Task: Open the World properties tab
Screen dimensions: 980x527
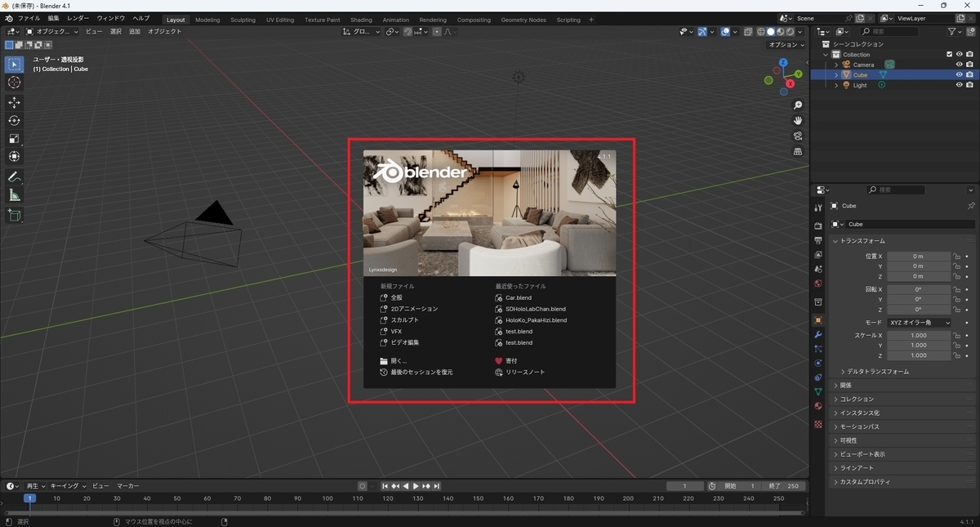Action: click(x=818, y=284)
